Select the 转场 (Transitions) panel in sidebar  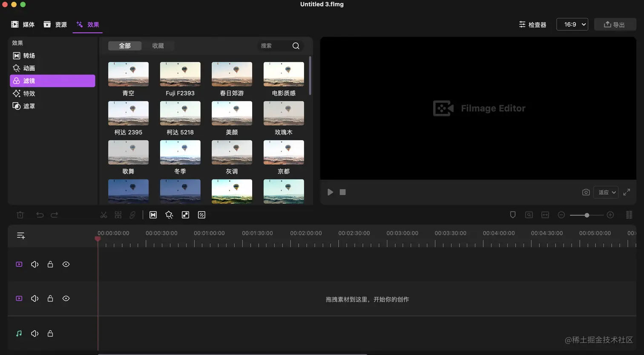click(28, 55)
